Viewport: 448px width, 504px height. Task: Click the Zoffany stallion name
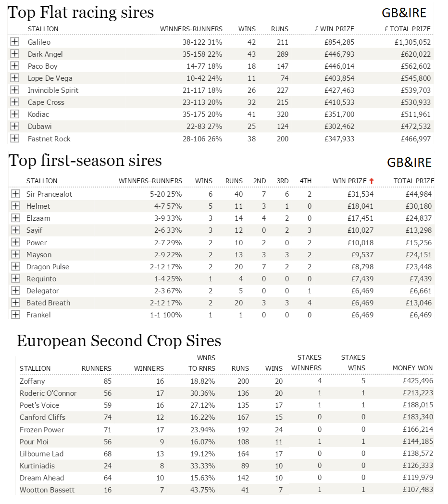32,381
